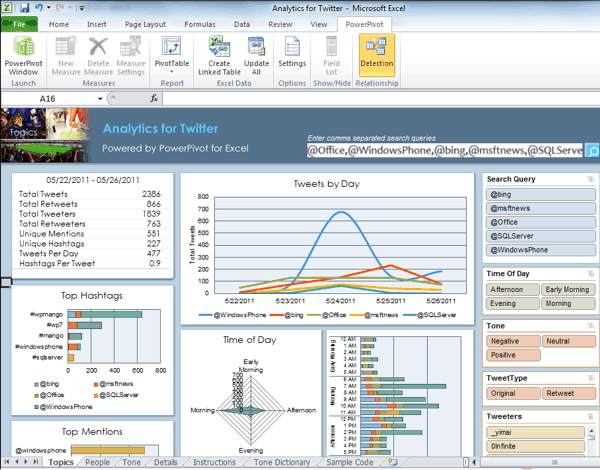Show the Field List
Viewport: 600px width, 470px height.
pos(331,55)
